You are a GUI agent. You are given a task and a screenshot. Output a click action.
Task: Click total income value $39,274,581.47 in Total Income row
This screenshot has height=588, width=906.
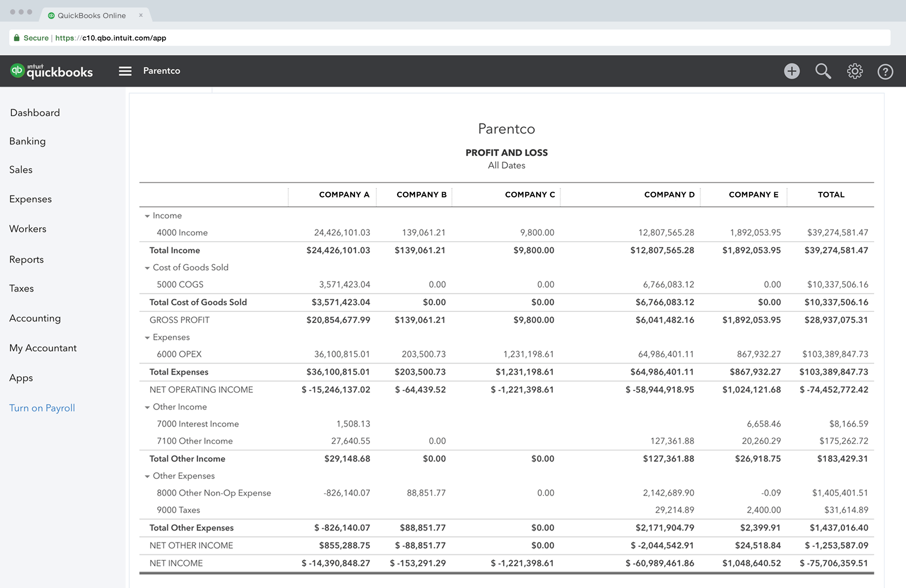point(836,250)
